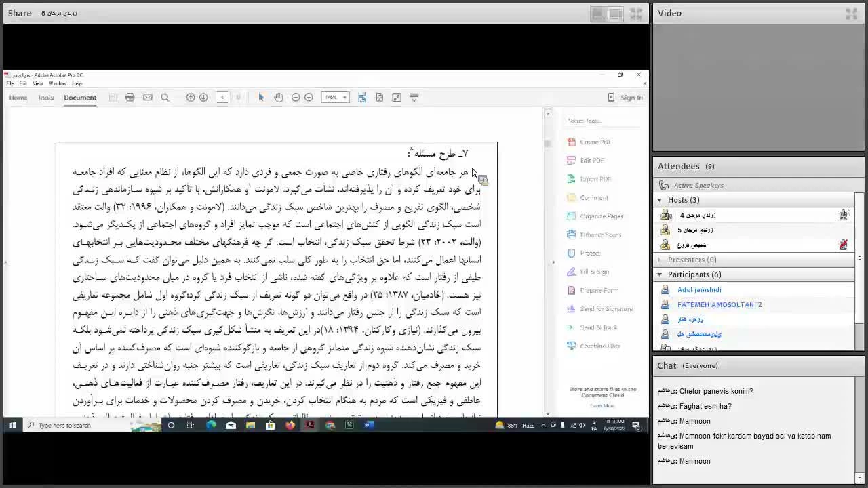This screenshot has width=868, height=488.
Task: Open the View menu
Action: (38, 83)
